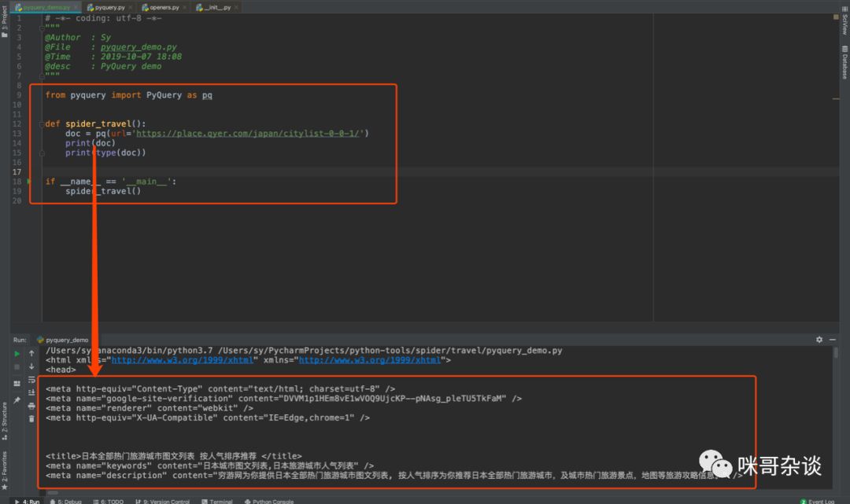Open the Terminal tool window button

tap(217, 502)
